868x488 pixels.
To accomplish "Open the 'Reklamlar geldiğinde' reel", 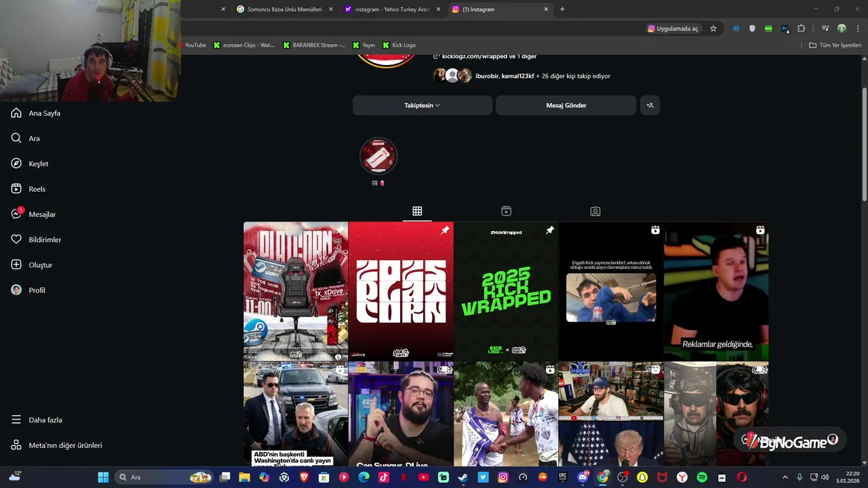I will pyautogui.click(x=716, y=291).
